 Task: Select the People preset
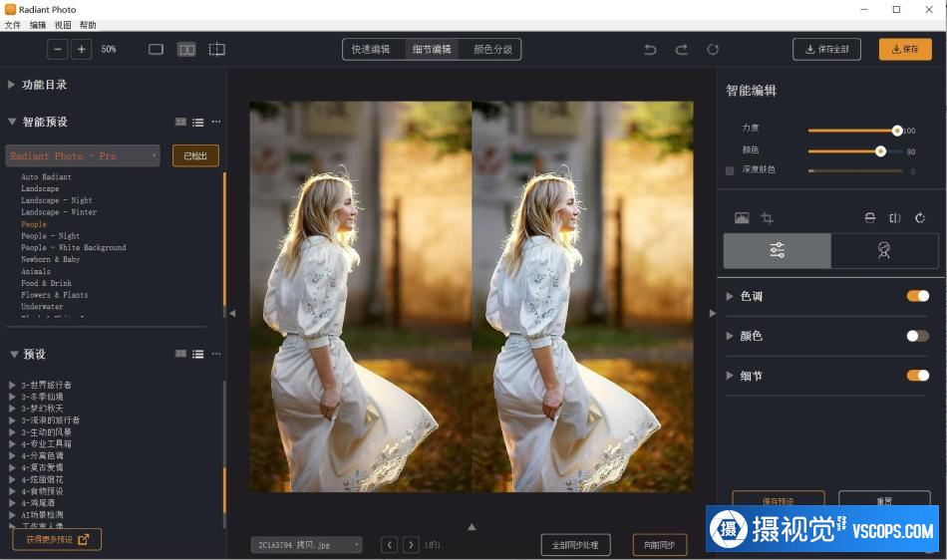[x=34, y=224]
